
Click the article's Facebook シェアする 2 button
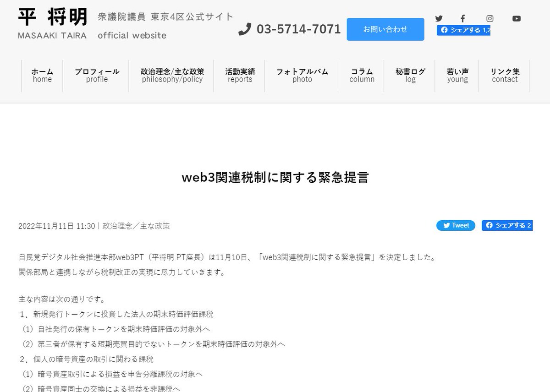point(507,225)
